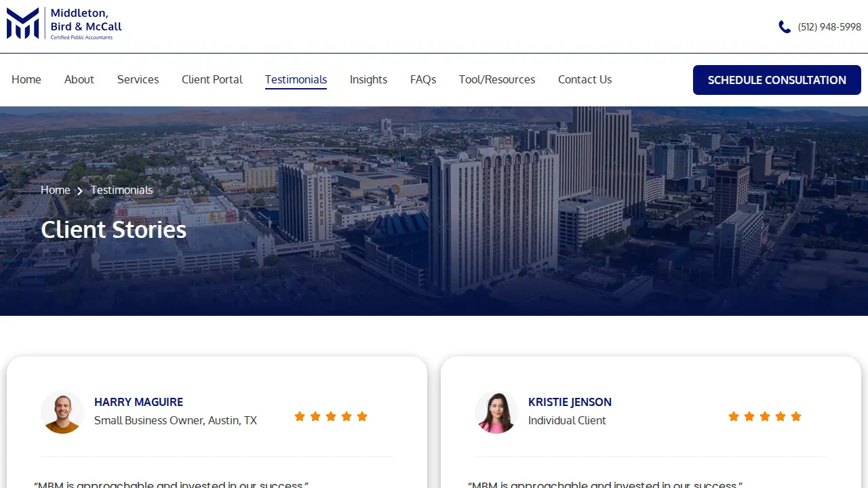Click the Schedule Consultation button
This screenshot has height=488, width=868.
pos(777,80)
